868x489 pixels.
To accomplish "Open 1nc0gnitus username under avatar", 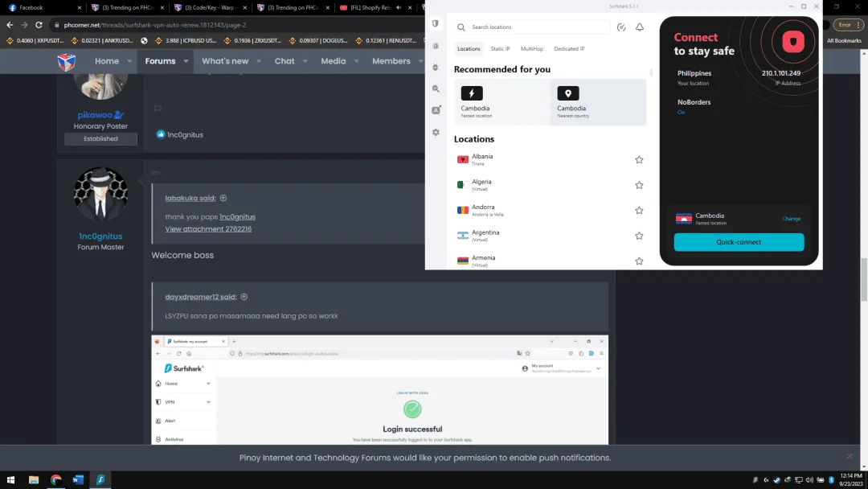I will click(x=100, y=236).
